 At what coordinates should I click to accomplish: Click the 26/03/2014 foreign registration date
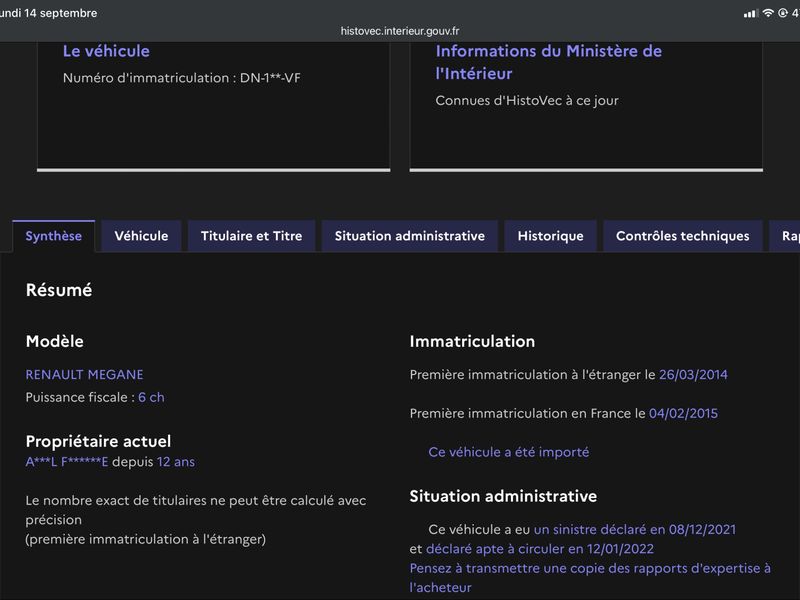[693, 374]
